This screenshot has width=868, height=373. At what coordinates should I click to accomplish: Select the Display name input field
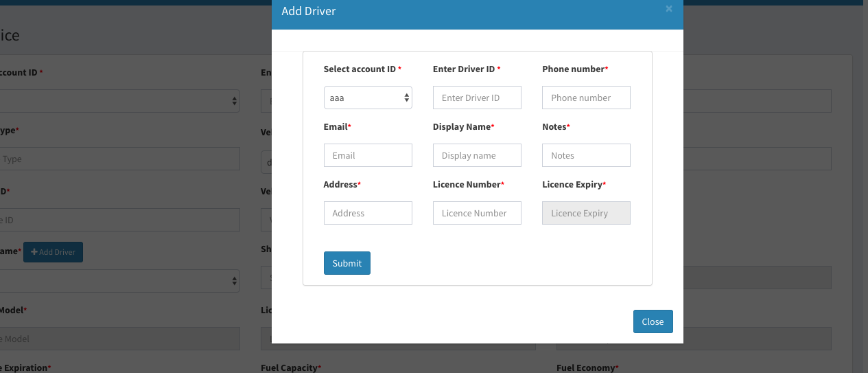(477, 155)
